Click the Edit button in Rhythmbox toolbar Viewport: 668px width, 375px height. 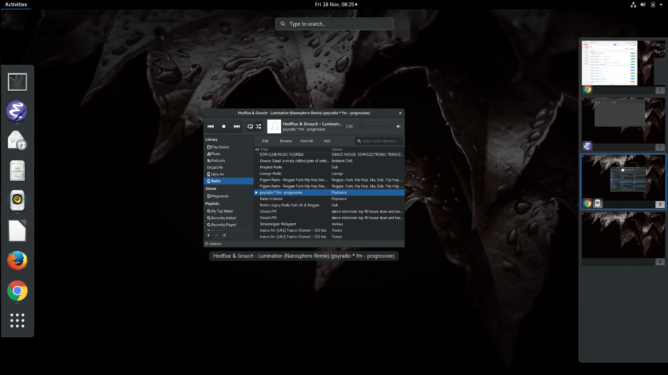[265, 141]
